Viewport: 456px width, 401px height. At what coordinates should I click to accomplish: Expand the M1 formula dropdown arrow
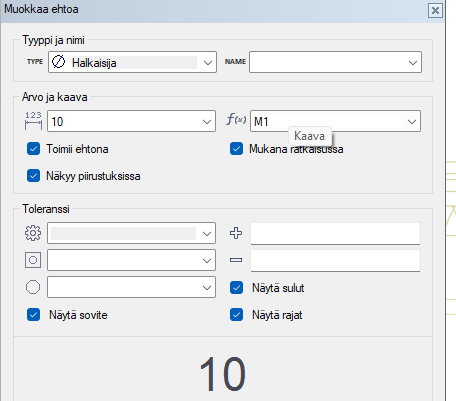point(412,122)
